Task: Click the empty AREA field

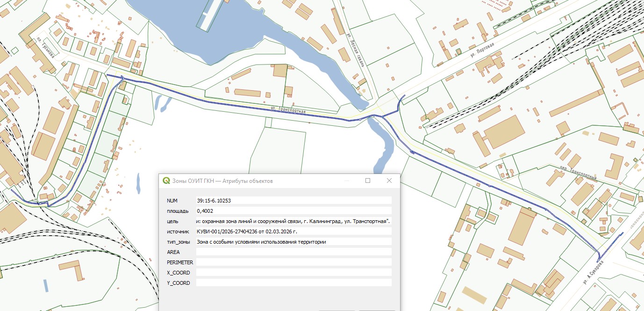Action: click(293, 252)
